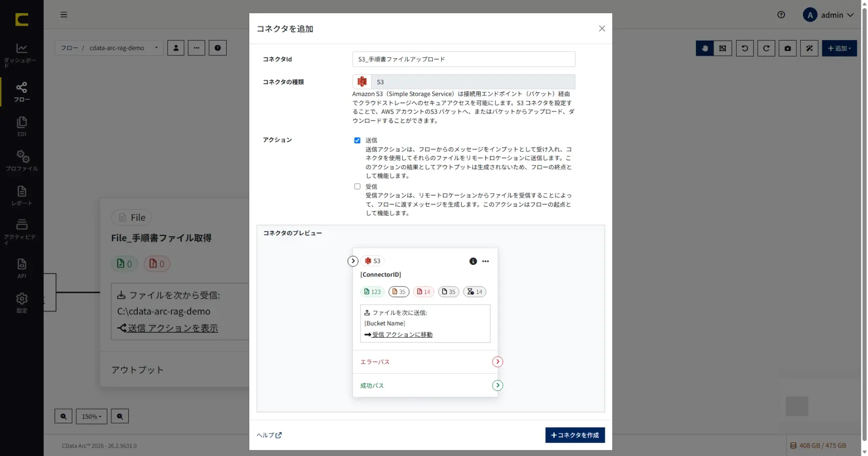Click the CData Arc logo
Screen dimensions: 868x456
pyautogui.click(x=22, y=20)
